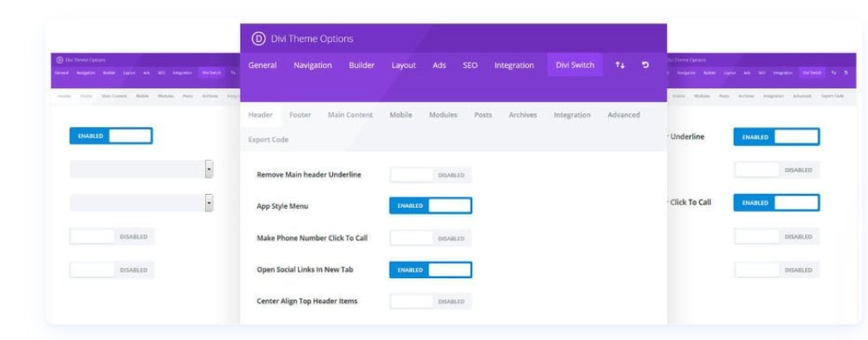The height and width of the screenshot is (340, 868).
Task: Open the Ads tab in center window
Action: [440, 64]
